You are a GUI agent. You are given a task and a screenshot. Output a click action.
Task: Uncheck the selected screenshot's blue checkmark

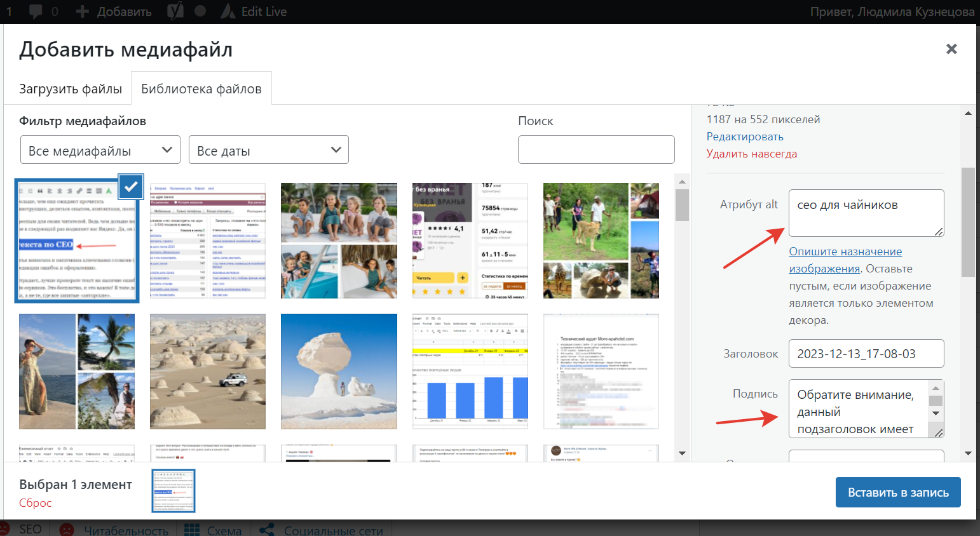[x=131, y=187]
